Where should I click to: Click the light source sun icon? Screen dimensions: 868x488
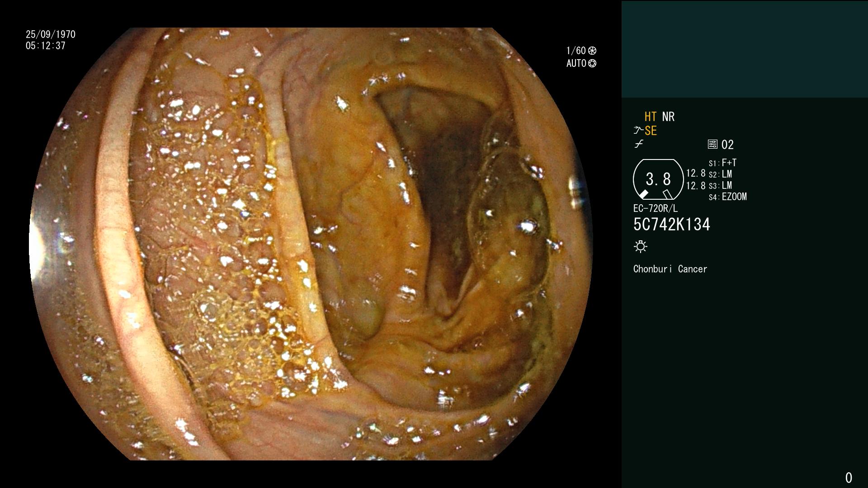pos(641,246)
